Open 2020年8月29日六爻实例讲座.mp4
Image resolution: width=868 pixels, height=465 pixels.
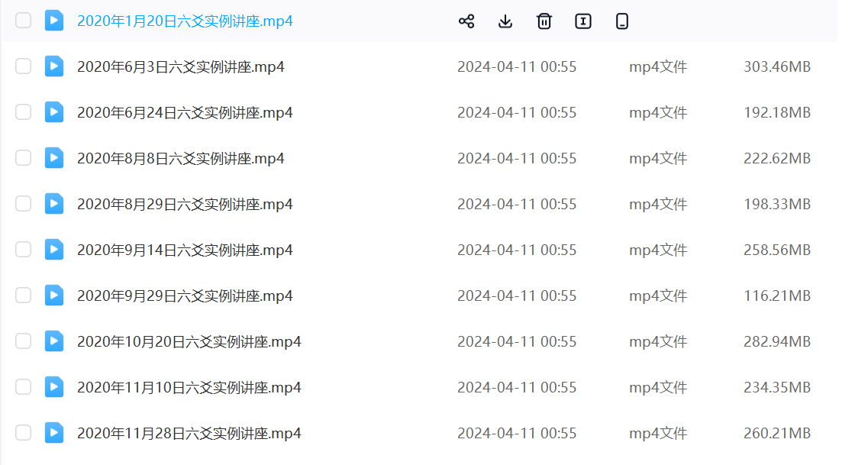(x=185, y=205)
